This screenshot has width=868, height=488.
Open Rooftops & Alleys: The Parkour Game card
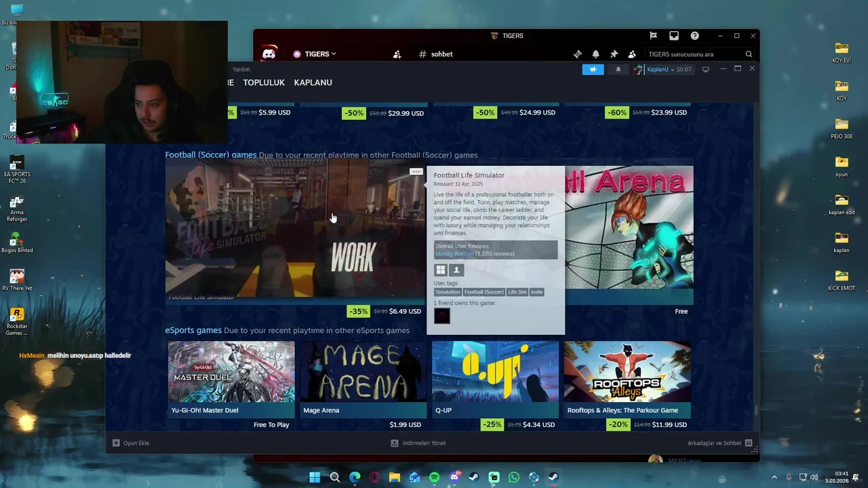[627, 379]
